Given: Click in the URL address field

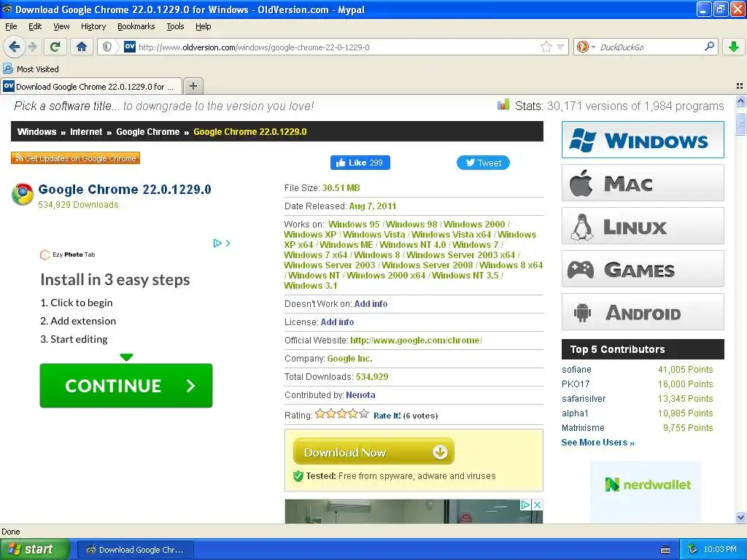Looking at the screenshot, I should click(x=333, y=47).
